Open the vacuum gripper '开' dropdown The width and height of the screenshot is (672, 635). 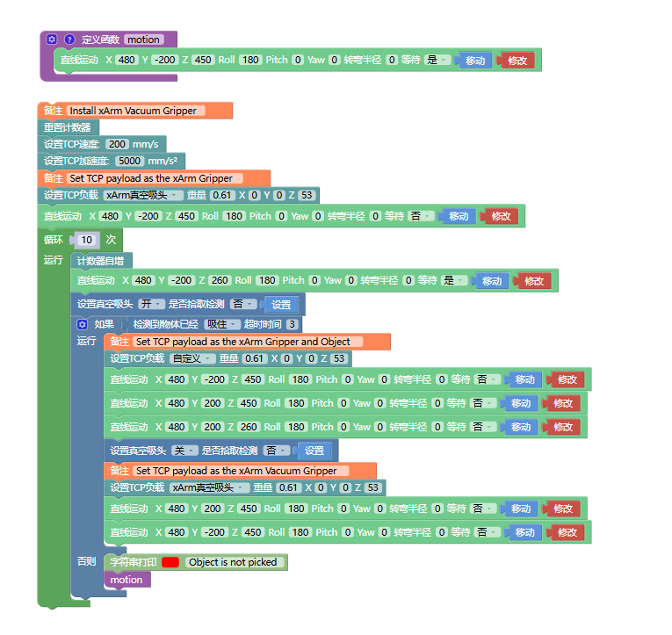[x=152, y=304]
